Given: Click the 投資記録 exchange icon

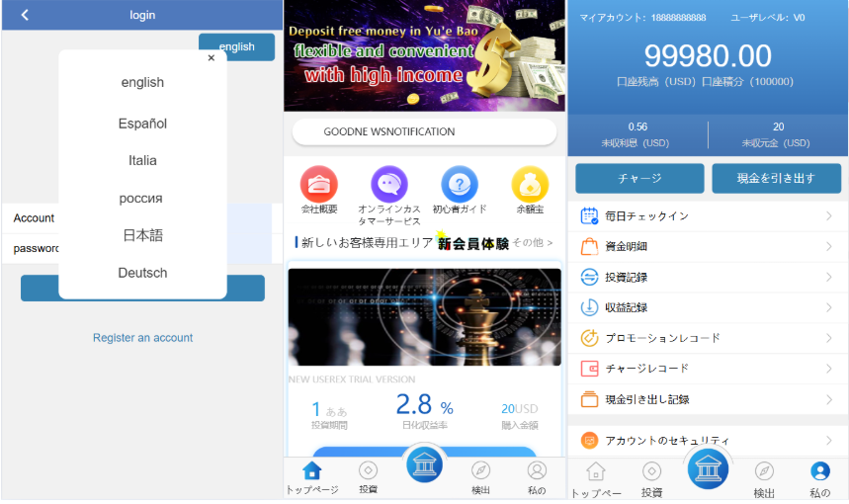Looking at the screenshot, I should (x=589, y=277).
